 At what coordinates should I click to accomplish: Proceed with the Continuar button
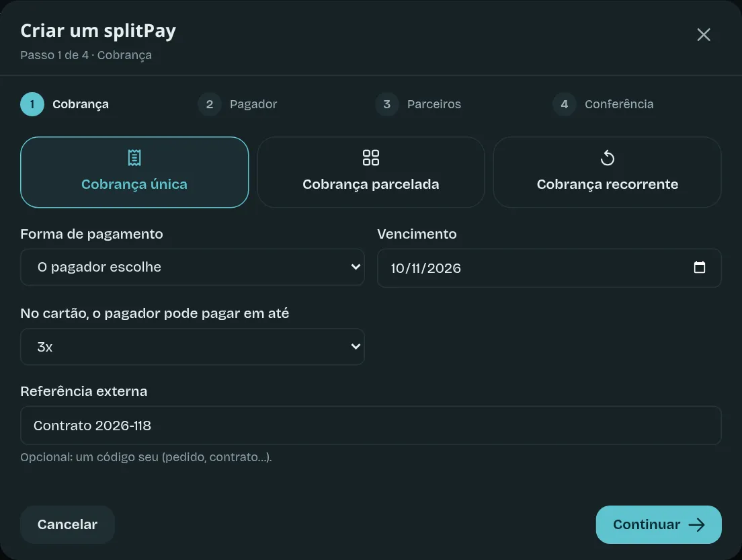tap(658, 524)
